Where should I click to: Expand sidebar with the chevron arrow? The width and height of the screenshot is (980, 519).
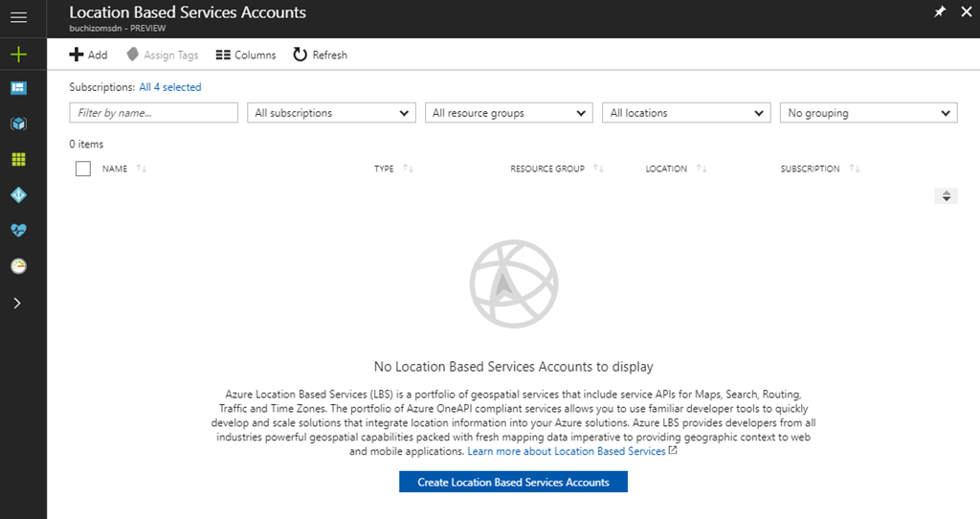(18, 303)
